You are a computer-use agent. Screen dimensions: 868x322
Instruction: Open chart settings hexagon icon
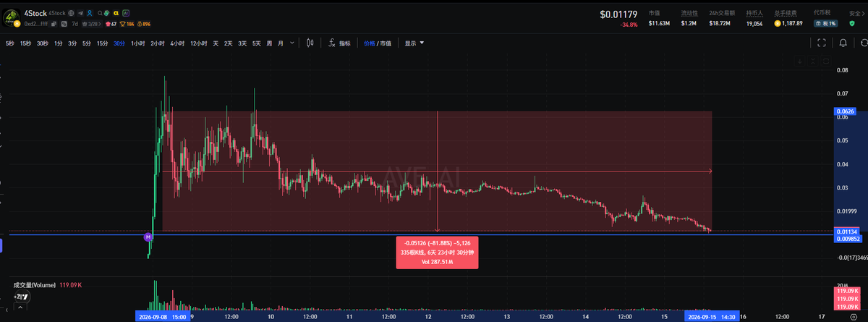pyautogui.click(x=854, y=317)
